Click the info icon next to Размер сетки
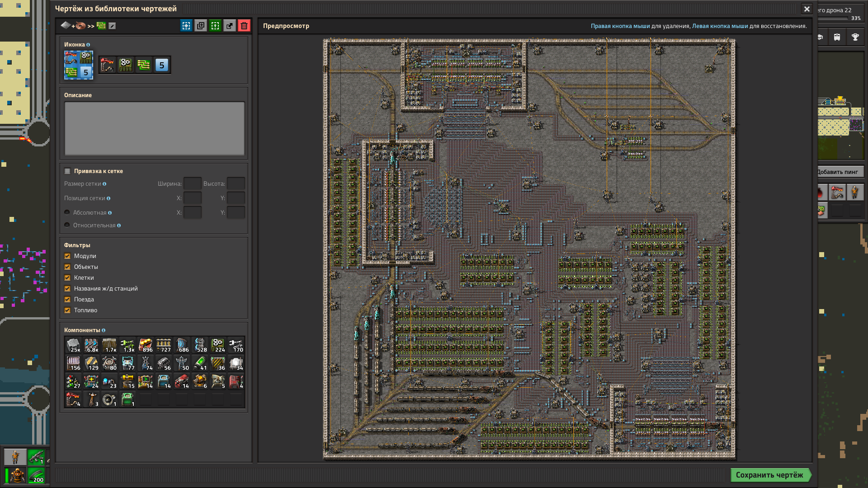 (104, 184)
